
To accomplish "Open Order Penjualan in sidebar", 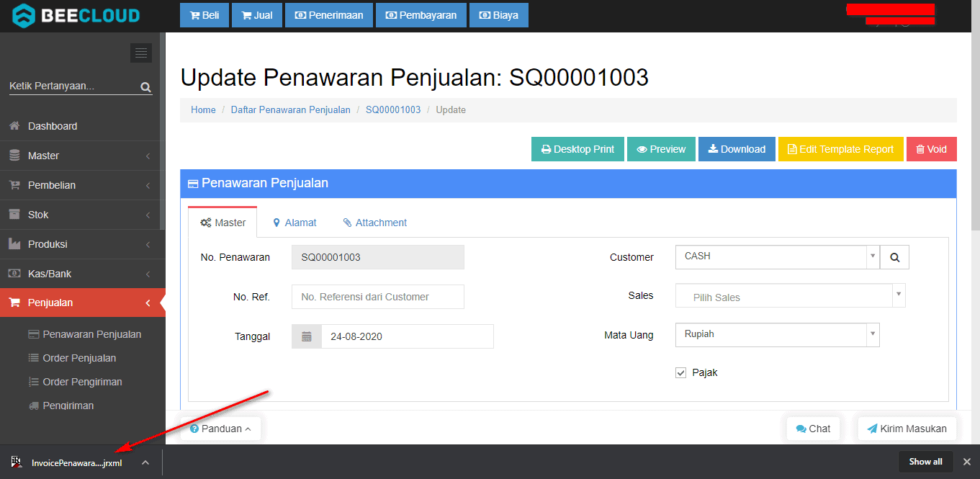I will pos(79,358).
